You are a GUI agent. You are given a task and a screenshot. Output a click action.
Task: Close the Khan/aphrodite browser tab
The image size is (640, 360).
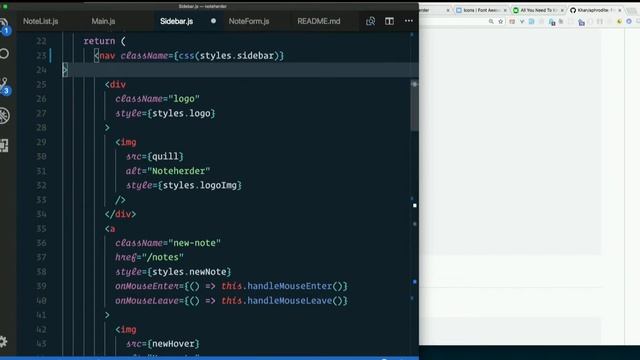point(620,10)
